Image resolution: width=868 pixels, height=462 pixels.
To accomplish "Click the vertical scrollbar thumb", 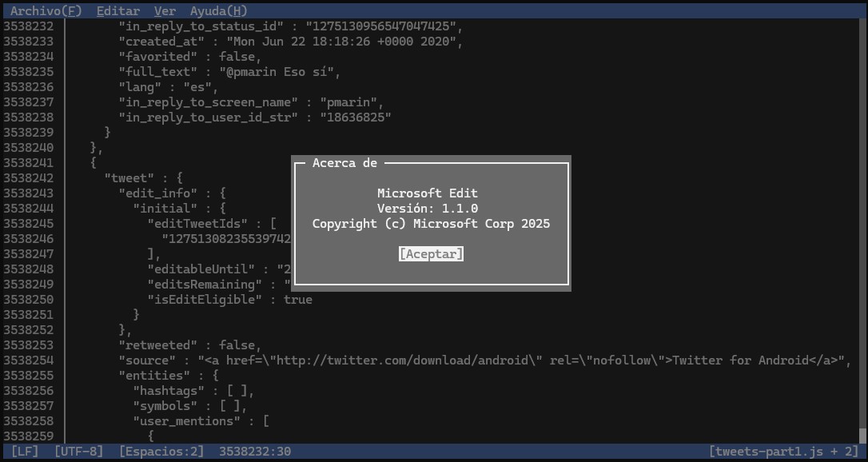I will (x=863, y=435).
